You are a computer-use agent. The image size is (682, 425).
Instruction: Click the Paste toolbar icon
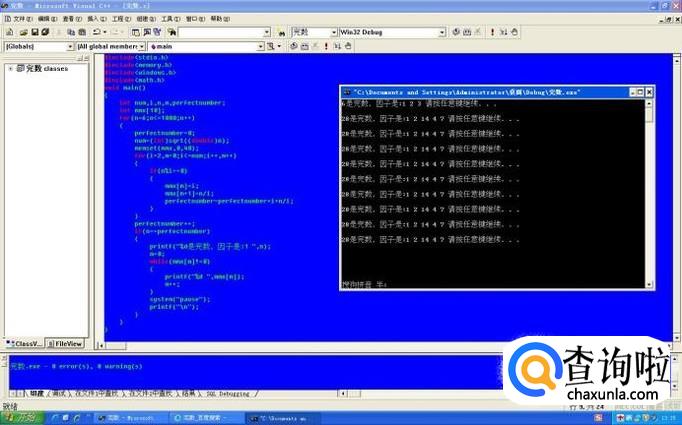coord(82,32)
